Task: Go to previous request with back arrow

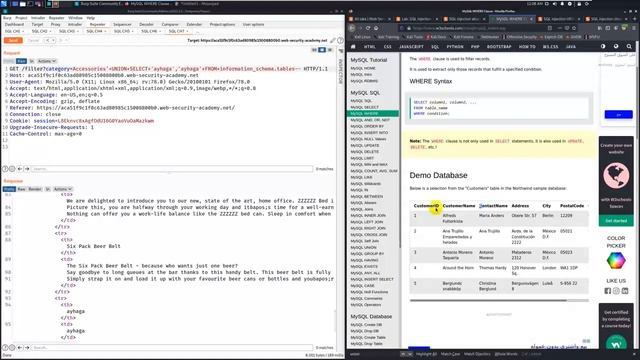Action: 47,40
